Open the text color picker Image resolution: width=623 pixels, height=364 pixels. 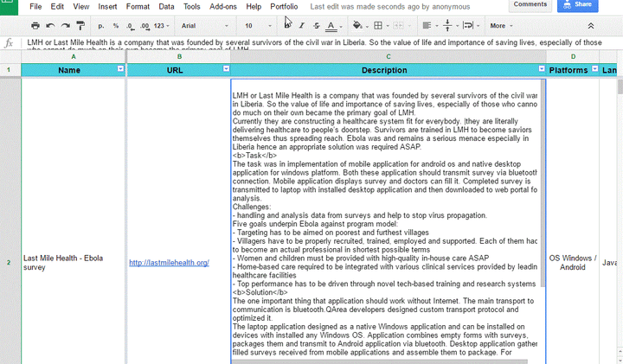tap(333, 26)
